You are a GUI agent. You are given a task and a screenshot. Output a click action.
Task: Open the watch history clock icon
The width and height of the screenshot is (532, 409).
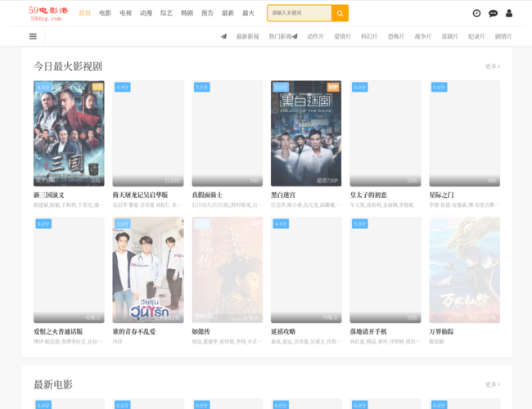[x=476, y=13]
